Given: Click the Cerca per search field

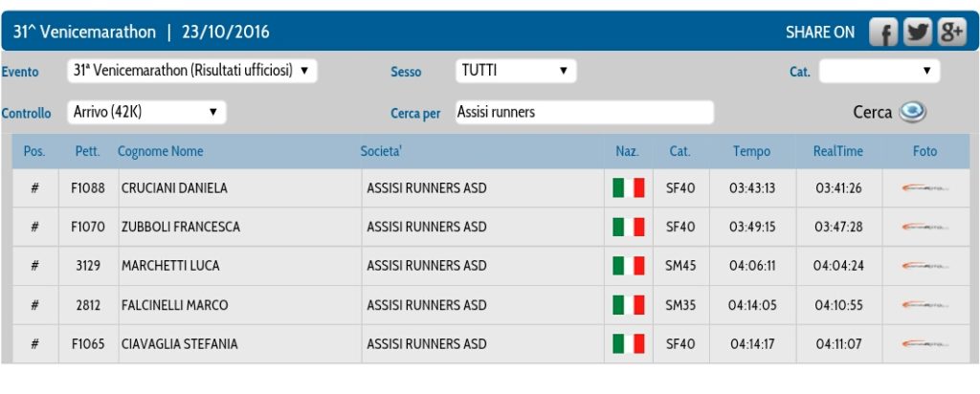Looking at the screenshot, I should 585,113.
